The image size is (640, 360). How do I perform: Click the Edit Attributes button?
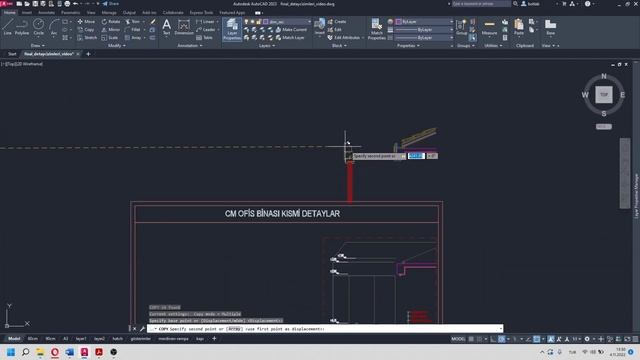(x=344, y=38)
